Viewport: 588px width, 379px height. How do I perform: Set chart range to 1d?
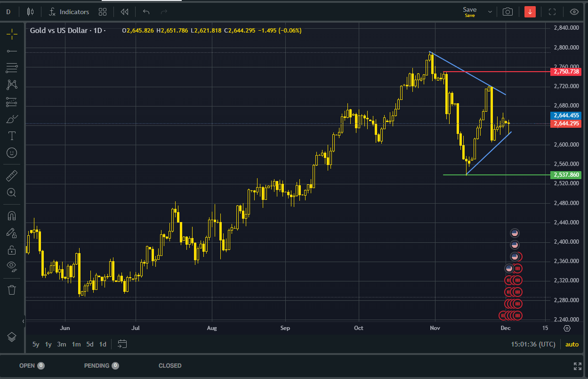click(x=103, y=344)
